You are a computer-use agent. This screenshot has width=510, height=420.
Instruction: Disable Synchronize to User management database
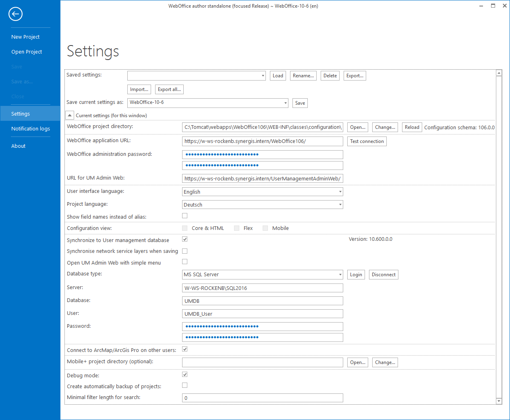(185, 239)
